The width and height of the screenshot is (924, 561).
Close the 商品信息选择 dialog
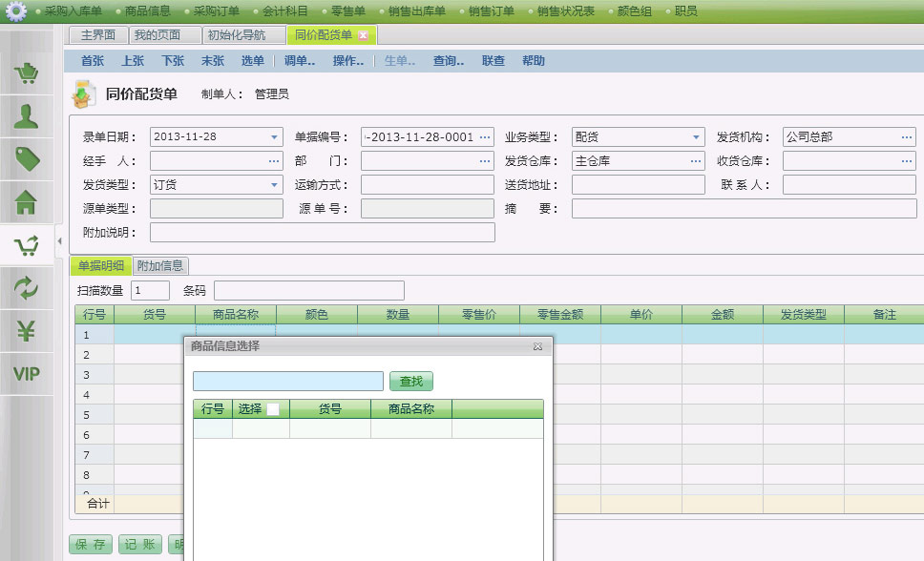(x=537, y=346)
